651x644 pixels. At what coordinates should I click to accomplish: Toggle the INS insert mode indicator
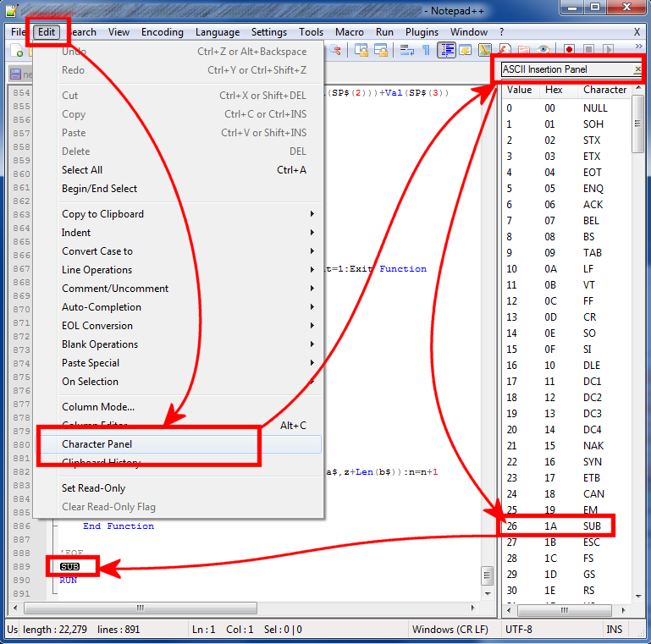[x=614, y=629]
